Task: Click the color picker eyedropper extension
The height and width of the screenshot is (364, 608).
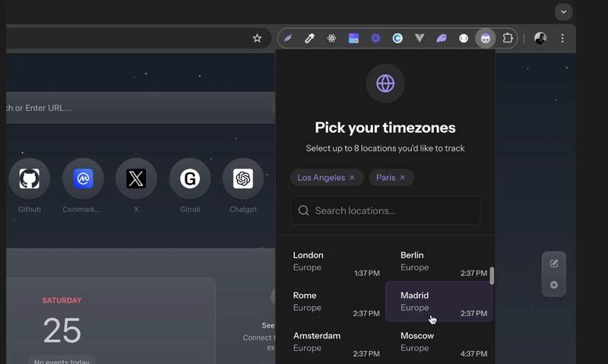Action: coord(310,38)
